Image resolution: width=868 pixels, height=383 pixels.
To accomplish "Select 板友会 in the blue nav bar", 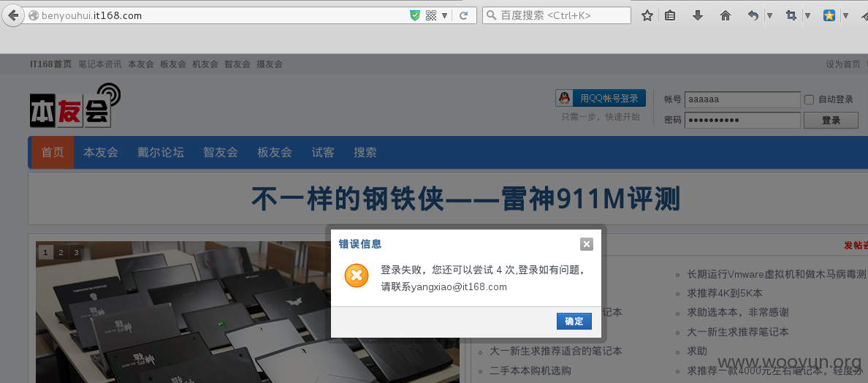I will point(275,152).
